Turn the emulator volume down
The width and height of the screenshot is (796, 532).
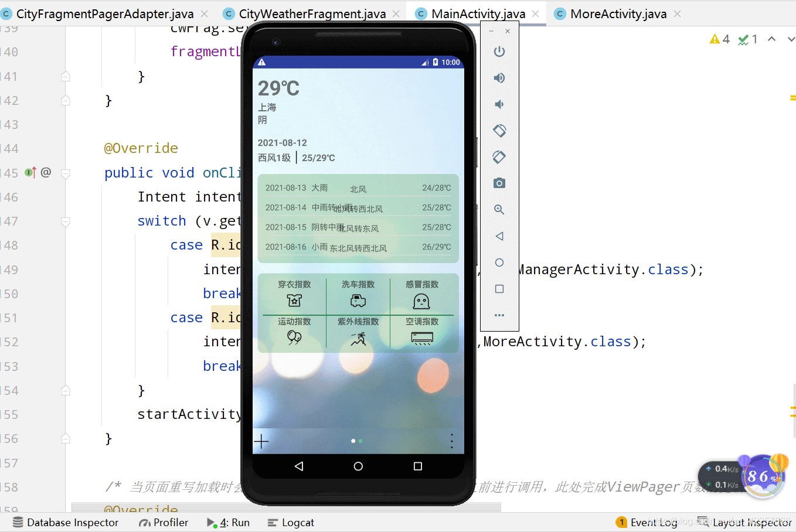pyautogui.click(x=499, y=104)
